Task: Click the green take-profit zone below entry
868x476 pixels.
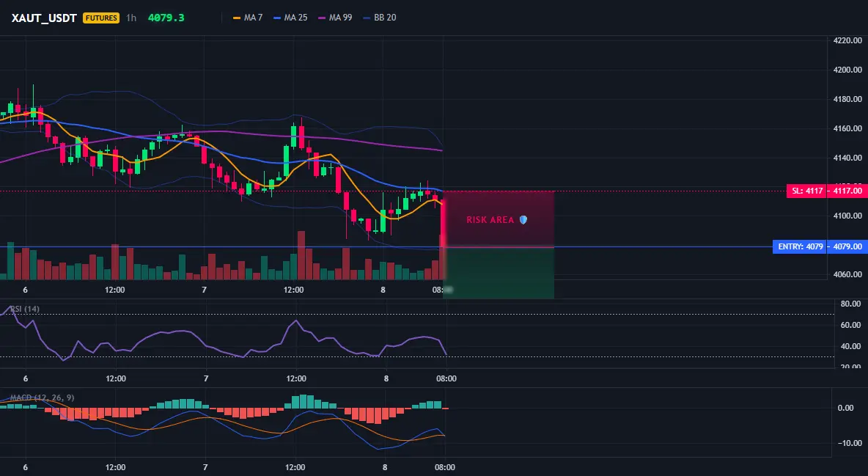Action: (499, 273)
